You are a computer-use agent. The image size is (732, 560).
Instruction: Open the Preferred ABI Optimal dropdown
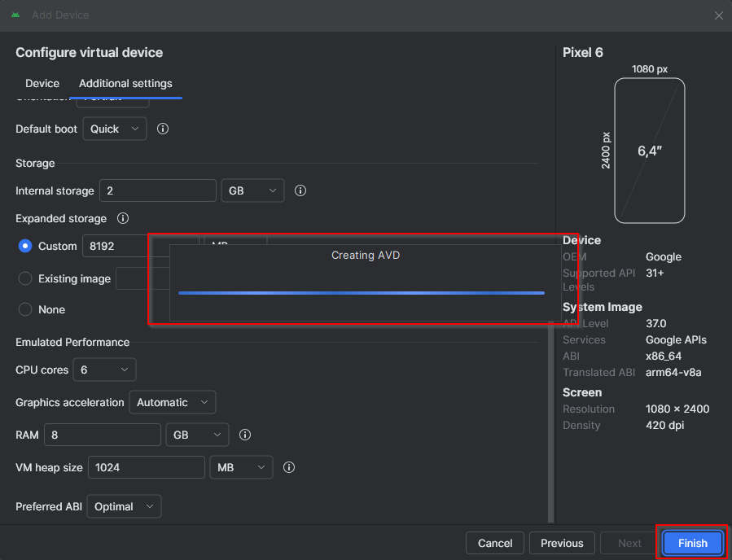(125, 506)
